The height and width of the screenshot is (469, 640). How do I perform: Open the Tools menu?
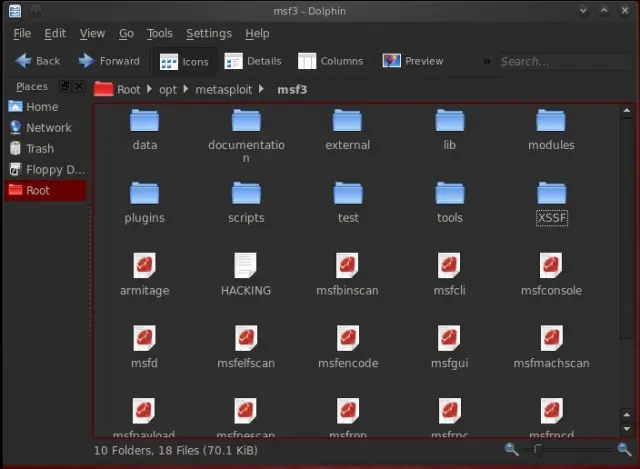click(160, 33)
